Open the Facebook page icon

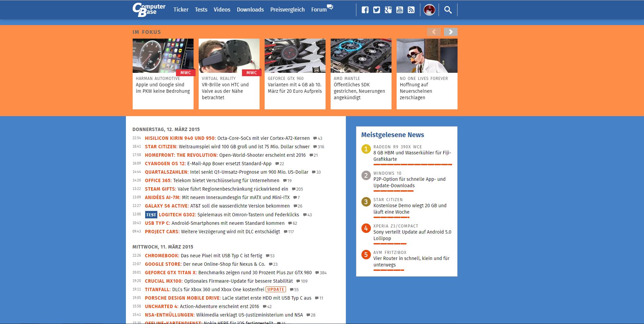(365, 10)
